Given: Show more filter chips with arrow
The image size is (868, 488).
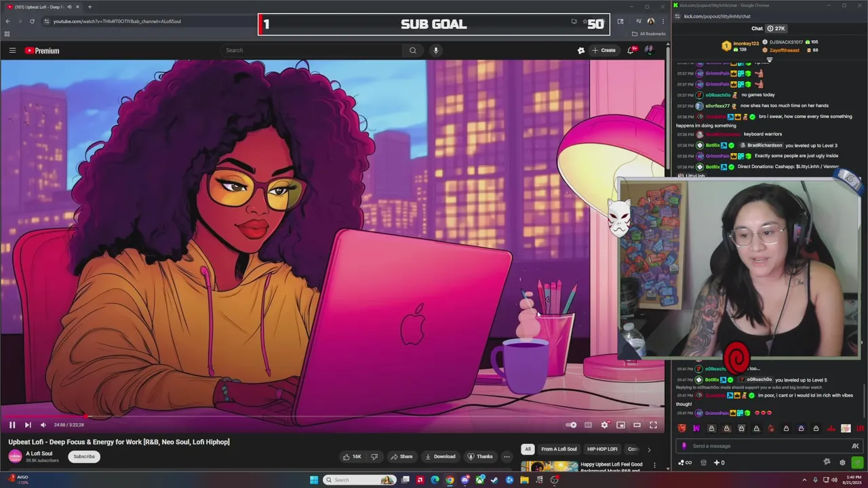Looking at the screenshot, I should (648, 449).
